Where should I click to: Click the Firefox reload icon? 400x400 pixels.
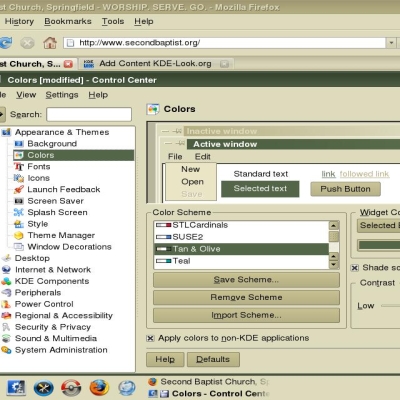pyautogui.click(x=5, y=43)
